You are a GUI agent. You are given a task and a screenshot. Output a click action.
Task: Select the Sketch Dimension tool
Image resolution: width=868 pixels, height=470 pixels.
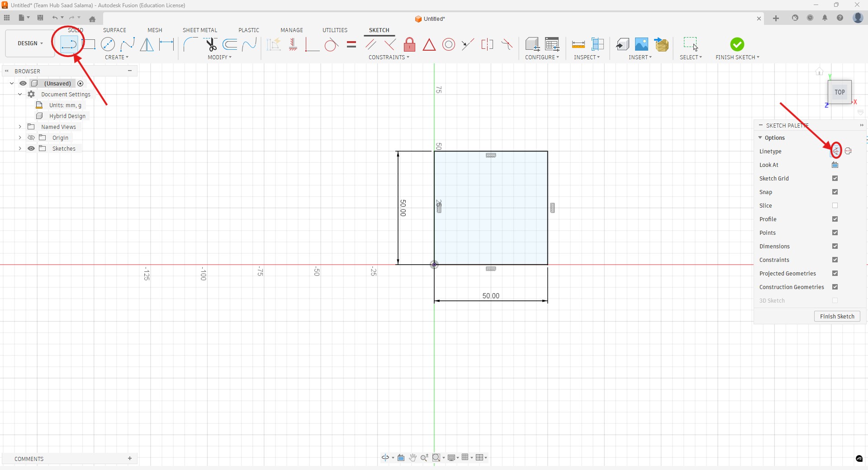166,44
